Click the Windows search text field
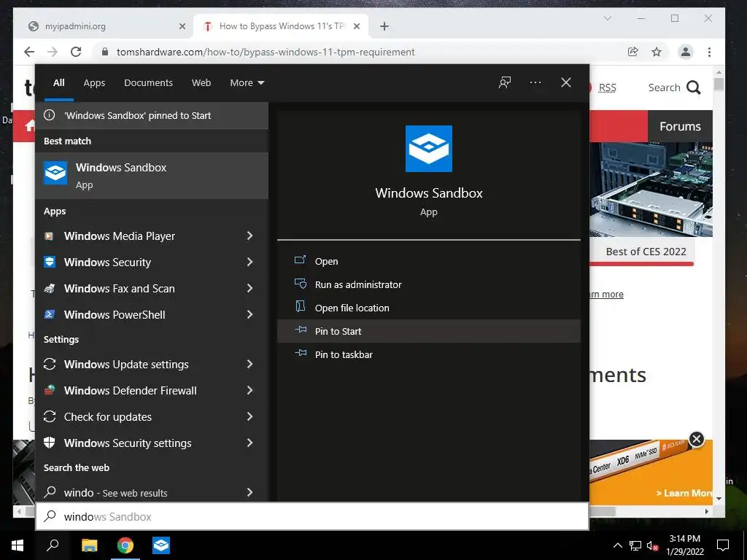 [312, 516]
